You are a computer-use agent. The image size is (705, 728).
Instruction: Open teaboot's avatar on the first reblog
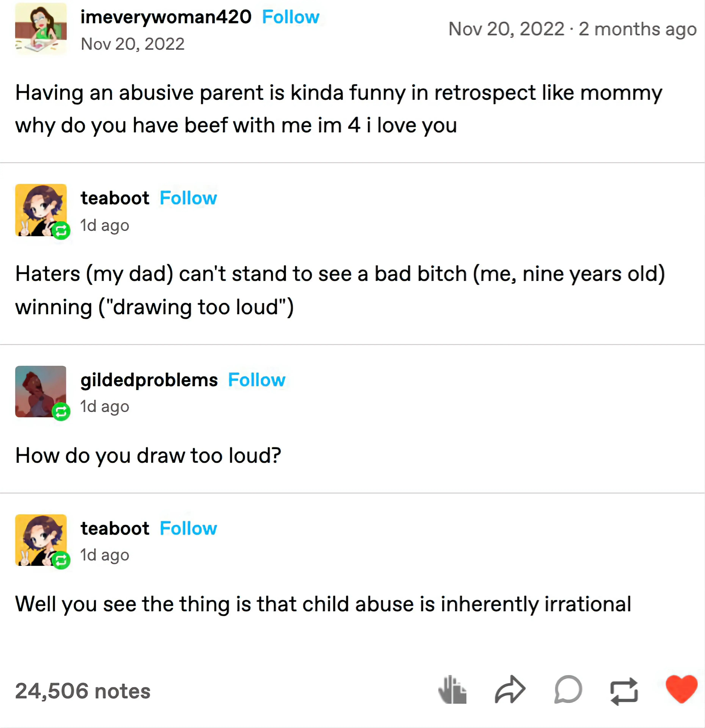(x=41, y=210)
